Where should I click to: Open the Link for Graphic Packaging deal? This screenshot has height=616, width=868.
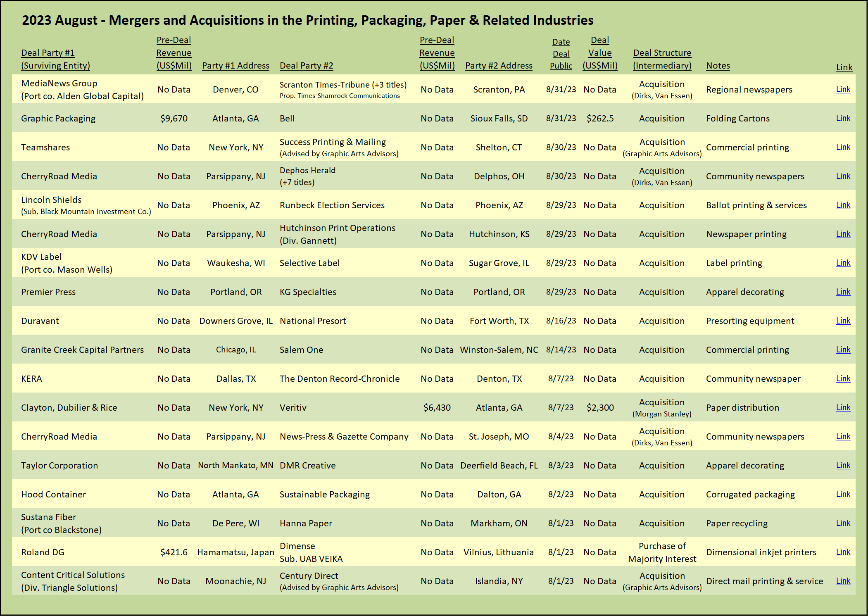(x=843, y=118)
